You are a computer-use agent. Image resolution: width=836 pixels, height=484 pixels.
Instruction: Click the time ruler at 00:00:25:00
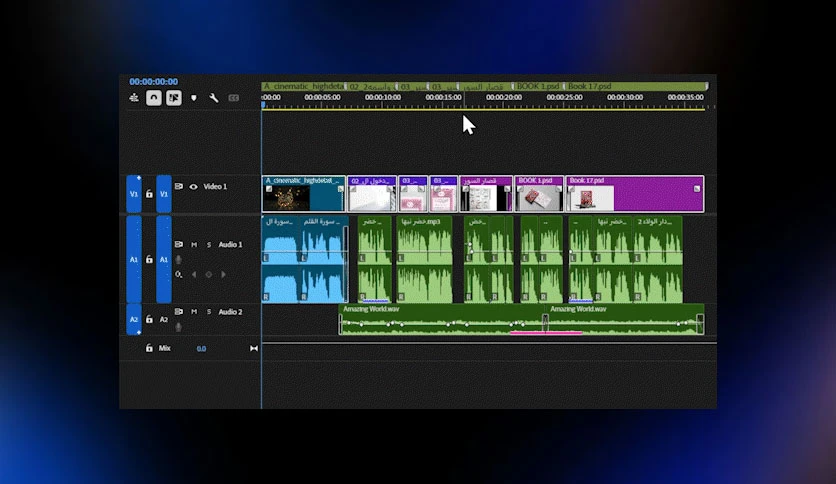tap(565, 98)
